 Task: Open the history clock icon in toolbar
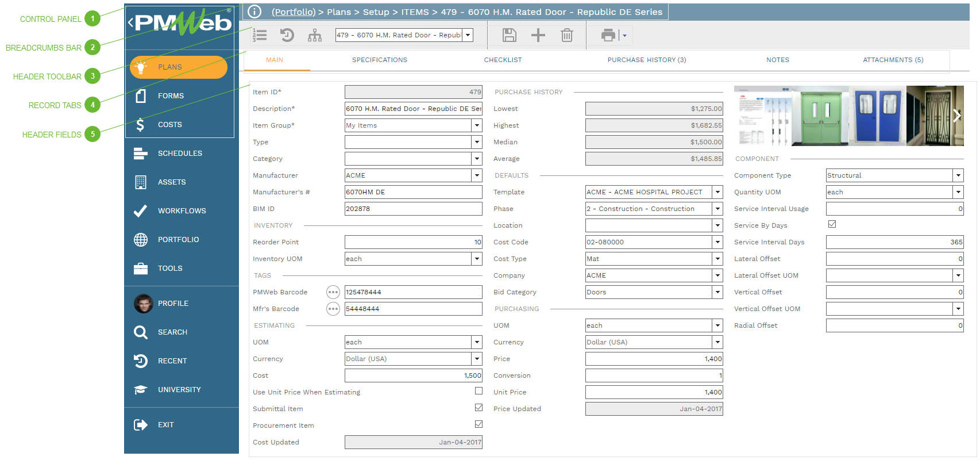tap(287, 36)
